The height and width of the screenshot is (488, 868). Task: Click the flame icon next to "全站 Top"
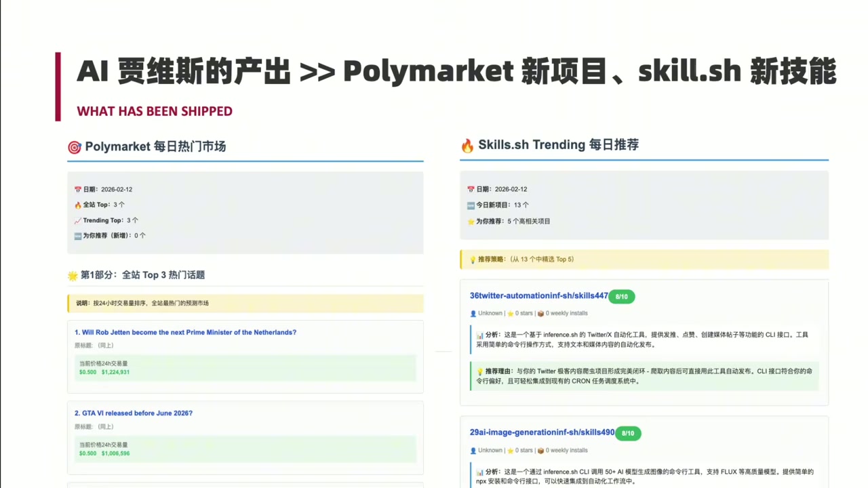78,205
